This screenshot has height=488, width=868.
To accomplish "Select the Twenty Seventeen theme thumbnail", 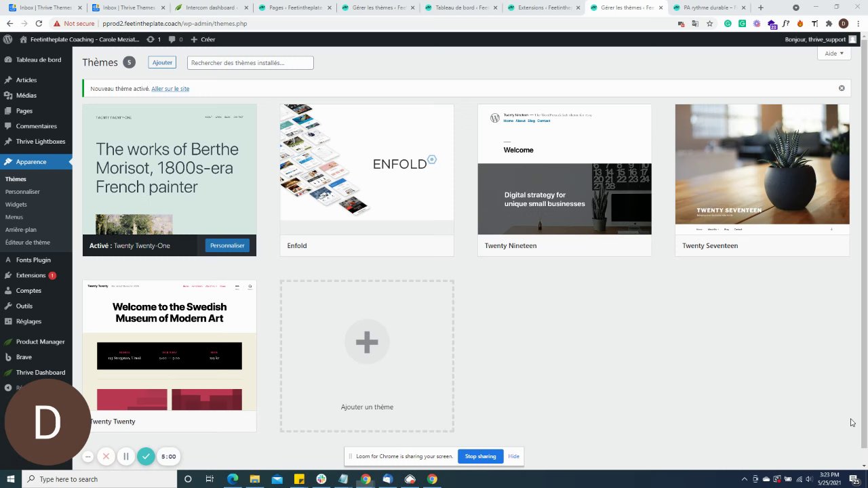I will click(x=762, y=169).
